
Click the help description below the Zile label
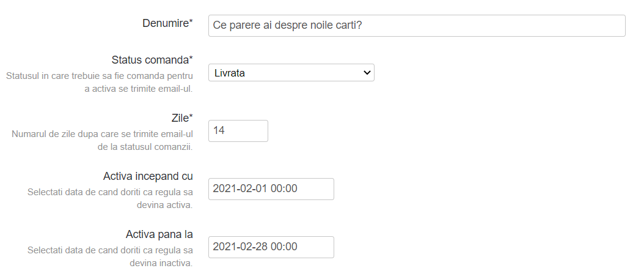pyautogui.click(x=102, y=141)
